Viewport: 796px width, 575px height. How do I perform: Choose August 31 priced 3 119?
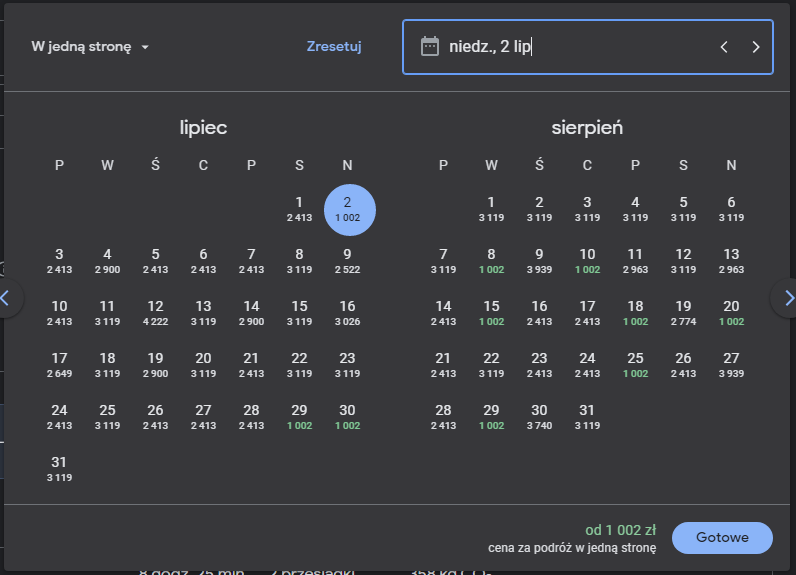pyautogui.click(x=587, y=417)
